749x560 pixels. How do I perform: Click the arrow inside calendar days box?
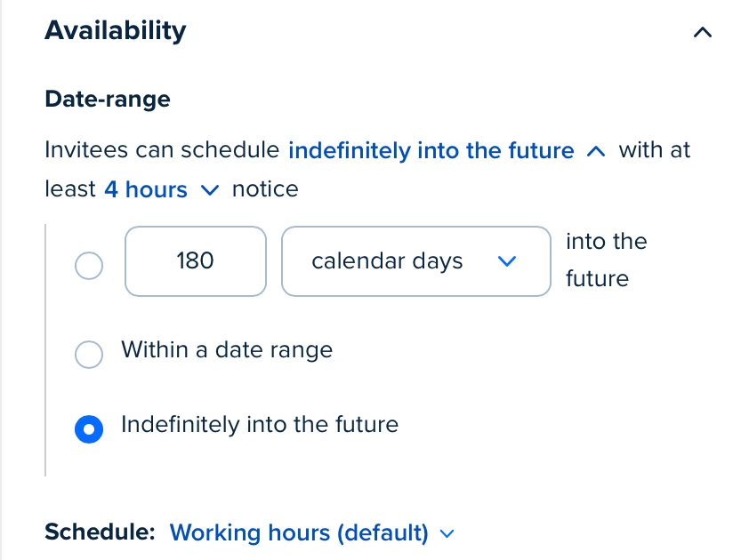coord(506,261)
